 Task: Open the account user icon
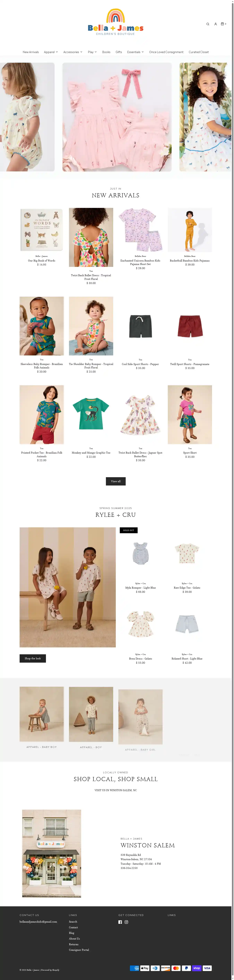point(215,24)
